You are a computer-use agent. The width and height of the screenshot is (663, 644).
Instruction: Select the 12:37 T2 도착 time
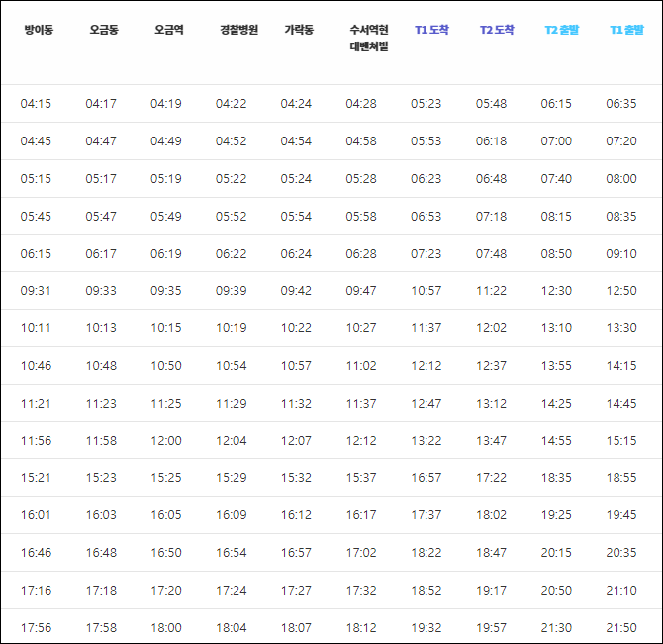(x=492, y=366)
